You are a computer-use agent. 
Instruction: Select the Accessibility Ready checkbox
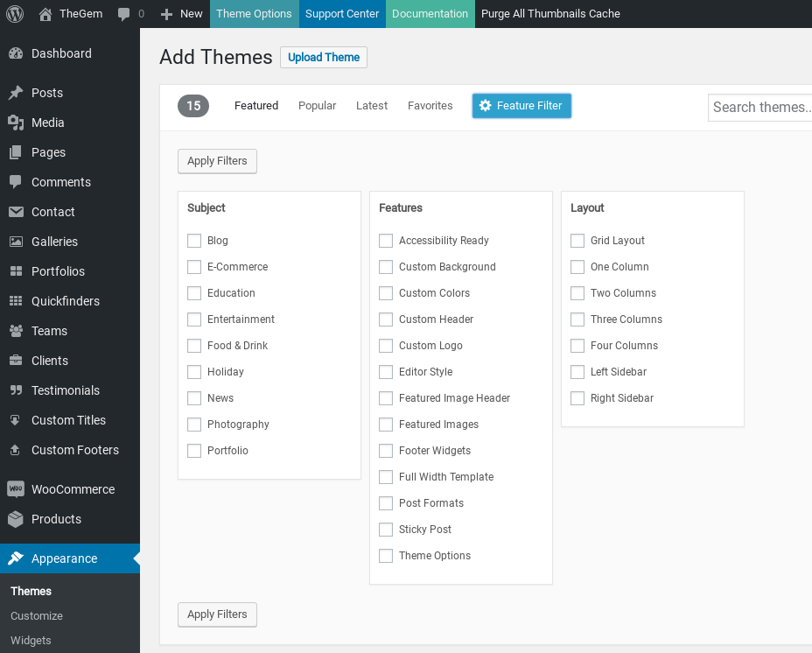pos(386,241)
